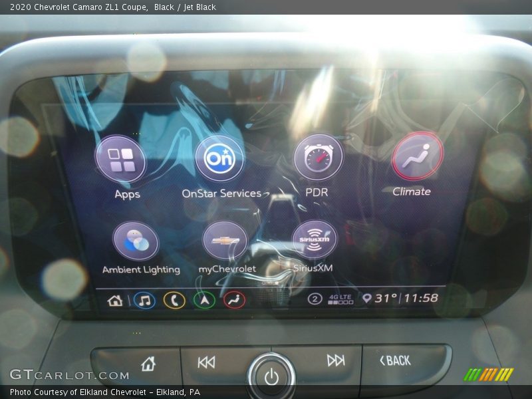Tap the circled 2 profile indicator
This screenshot has height=399, width=532.
coord(315,299)
